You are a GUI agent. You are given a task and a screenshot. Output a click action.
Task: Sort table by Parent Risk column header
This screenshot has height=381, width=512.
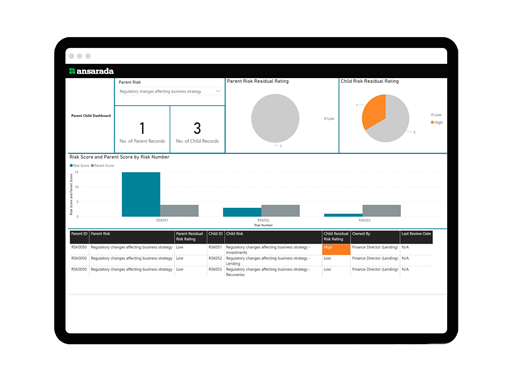132,237
